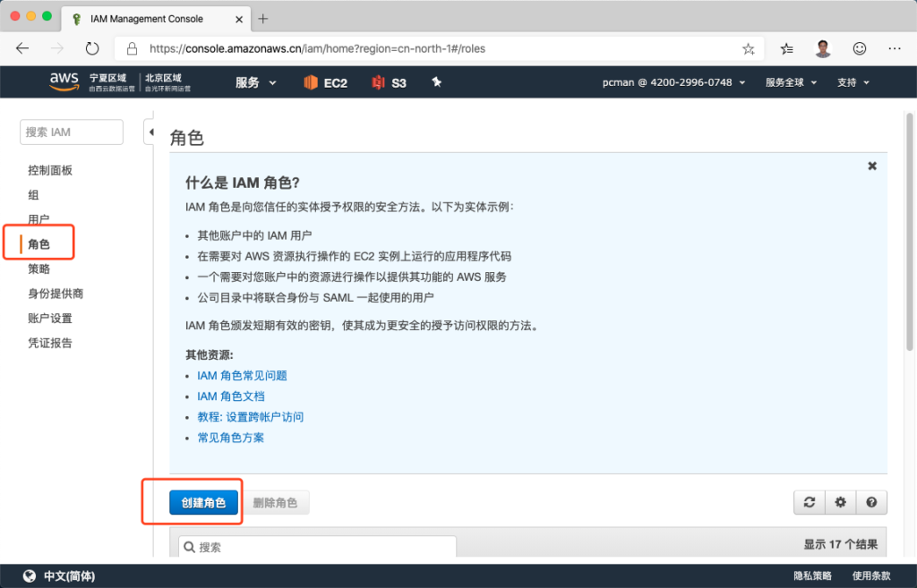
Task: Click the 搜索 IAM input field
Action: point(71,132)
